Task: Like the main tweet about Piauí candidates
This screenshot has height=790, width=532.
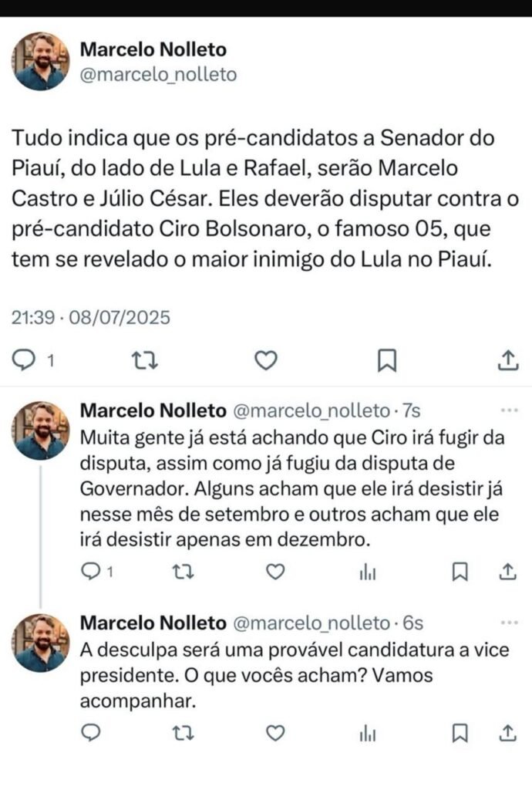Action: click(x=265, y=360)
